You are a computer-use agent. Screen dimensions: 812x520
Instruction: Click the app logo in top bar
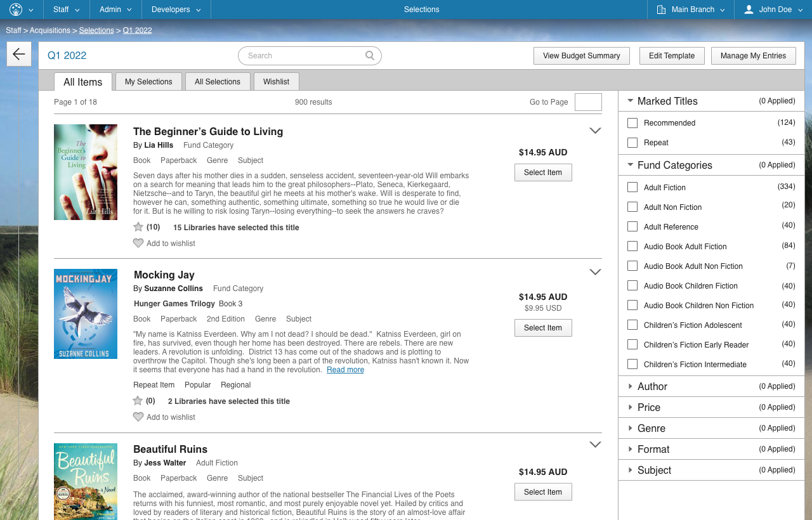click(16, 10)
